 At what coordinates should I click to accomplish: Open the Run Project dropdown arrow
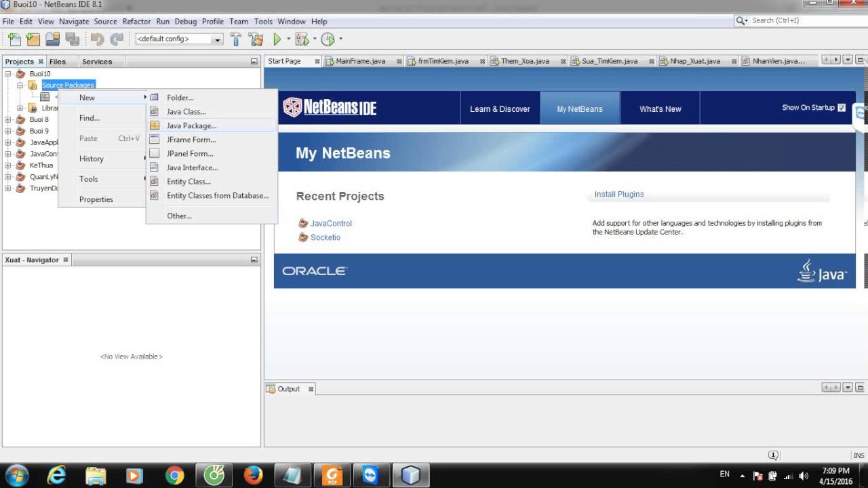pos(288,39)
